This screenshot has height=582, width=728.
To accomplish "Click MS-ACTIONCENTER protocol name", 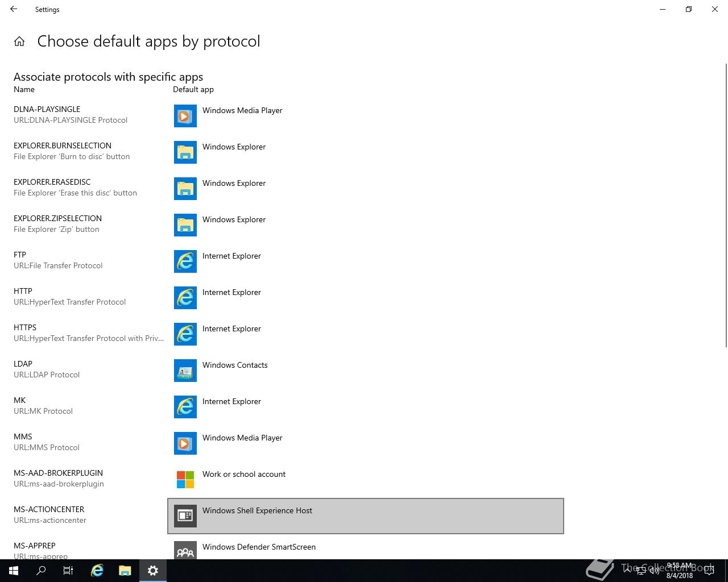I will 49,509.
